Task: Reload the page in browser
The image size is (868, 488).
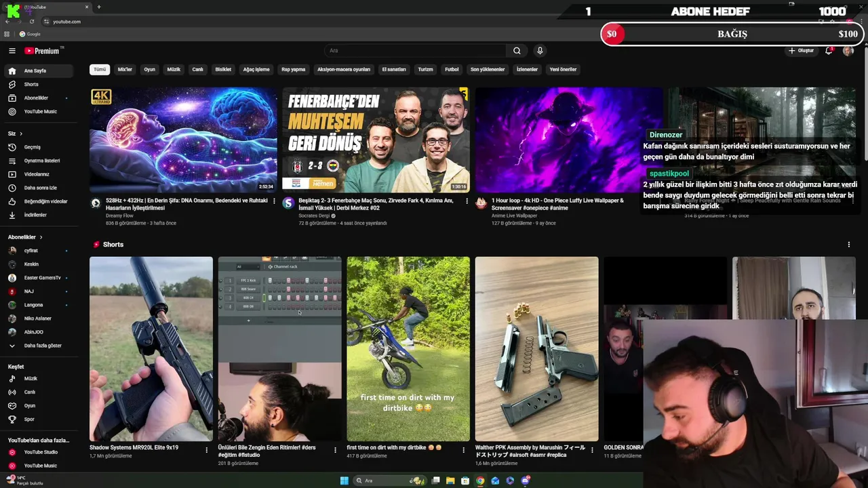Action: (31, 22)
